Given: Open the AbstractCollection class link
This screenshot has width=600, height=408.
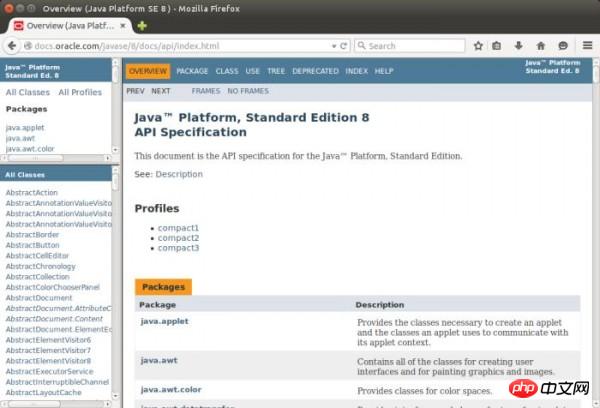Looking at the screenshot, I should click(38, 277).
